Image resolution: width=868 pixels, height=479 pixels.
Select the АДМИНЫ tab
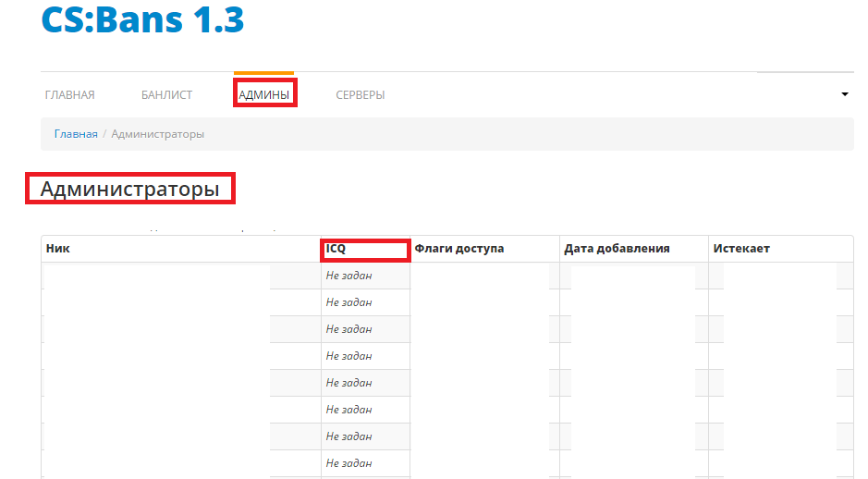click(x=264, y=94)
